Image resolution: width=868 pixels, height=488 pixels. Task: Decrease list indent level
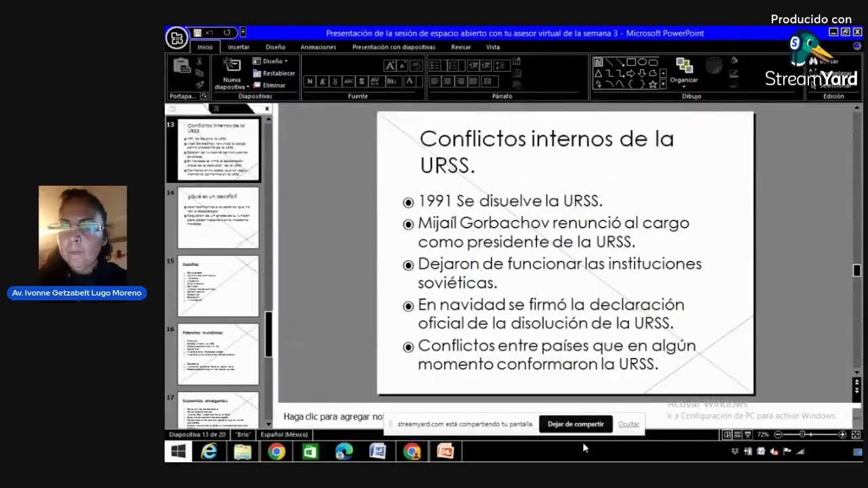pos(473,66)
